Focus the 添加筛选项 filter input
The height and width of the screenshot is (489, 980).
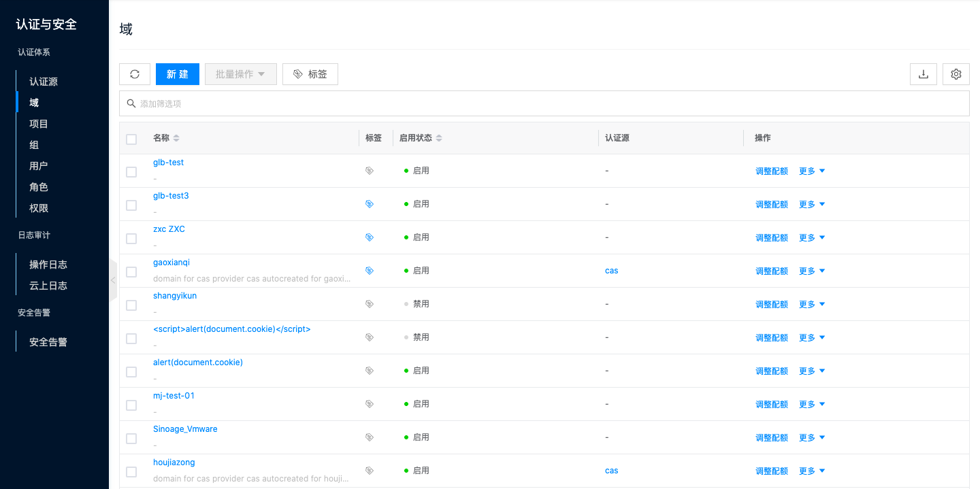click(544, 103)
